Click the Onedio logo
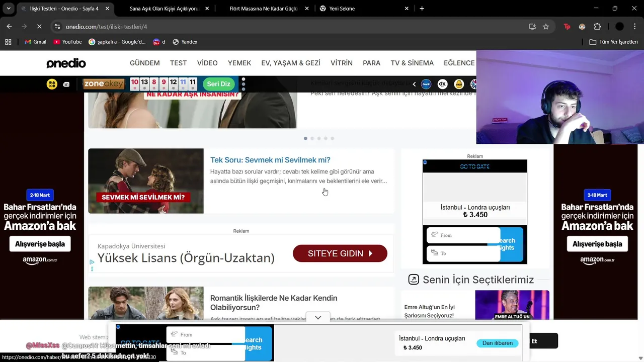This screenshot has height=362, width=644. (66, 63)
